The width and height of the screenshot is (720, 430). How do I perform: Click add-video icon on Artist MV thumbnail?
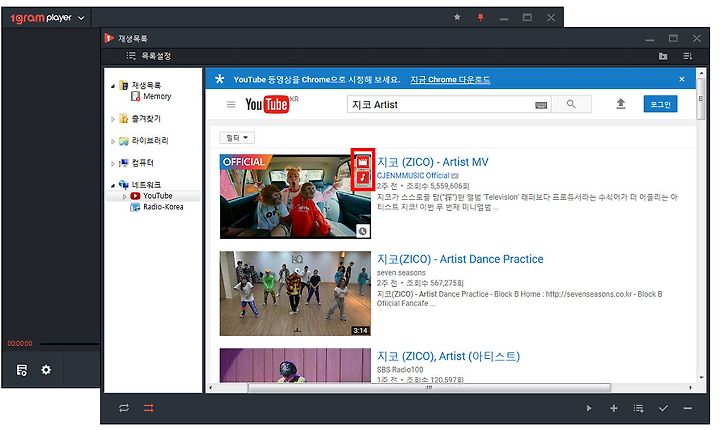(363, 162)
